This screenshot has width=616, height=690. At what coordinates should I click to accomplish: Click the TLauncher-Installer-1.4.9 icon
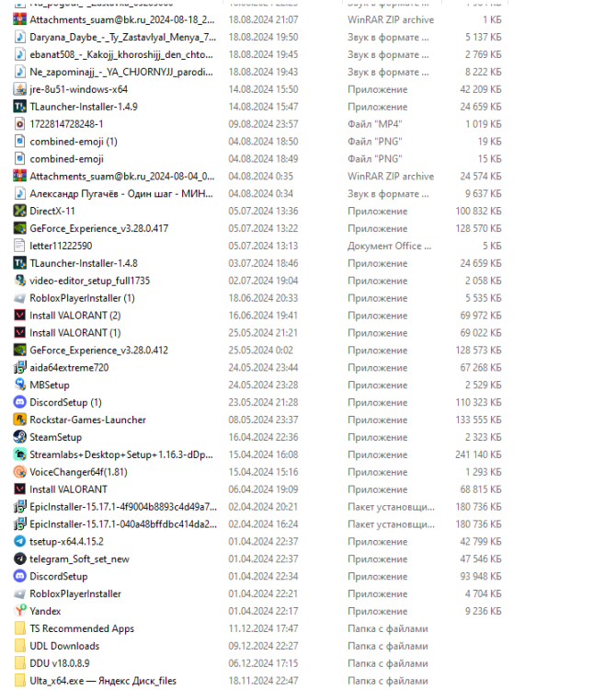pyautogui.click(x=19, y=107)
